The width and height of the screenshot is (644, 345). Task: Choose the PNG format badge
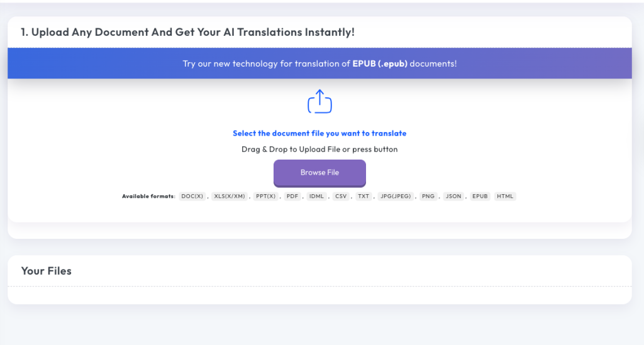(428, 197)
